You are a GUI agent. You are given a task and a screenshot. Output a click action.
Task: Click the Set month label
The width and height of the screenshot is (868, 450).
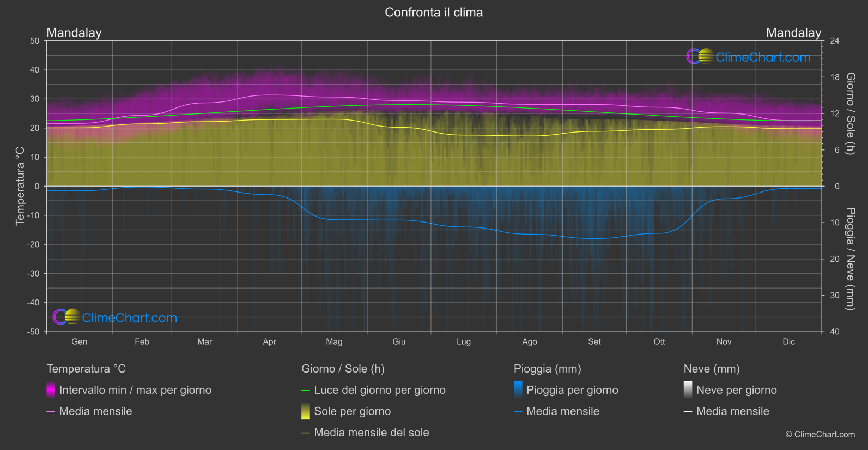594,341
